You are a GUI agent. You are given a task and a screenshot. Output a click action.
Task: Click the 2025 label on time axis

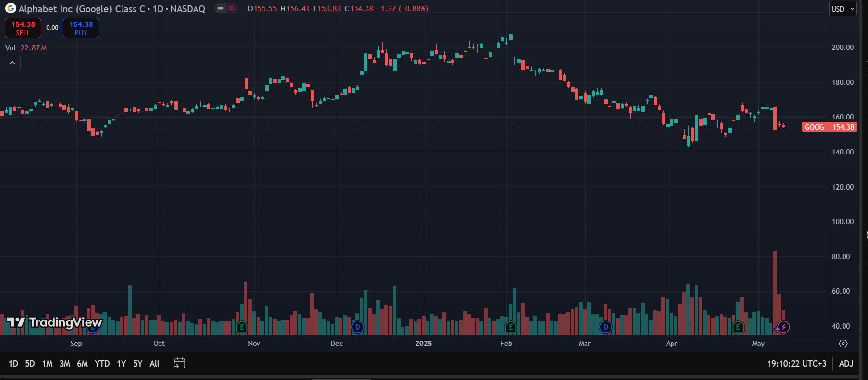(x=424, y=344)
